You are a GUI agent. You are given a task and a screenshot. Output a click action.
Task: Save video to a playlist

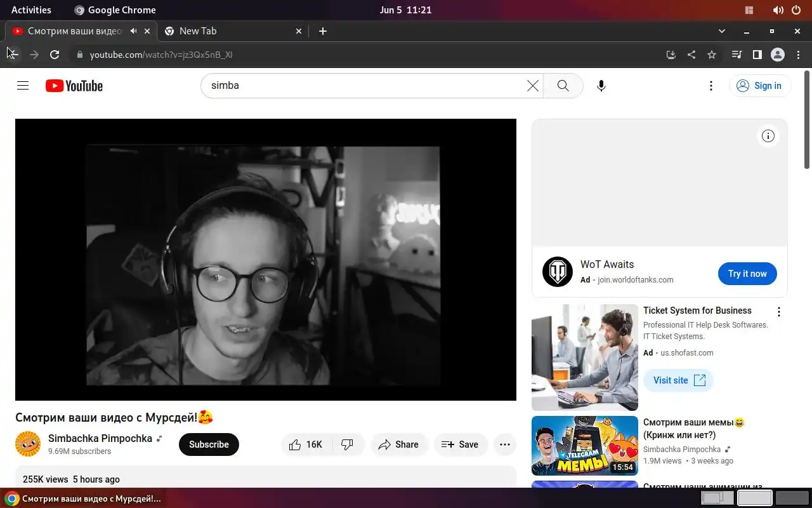461,444
